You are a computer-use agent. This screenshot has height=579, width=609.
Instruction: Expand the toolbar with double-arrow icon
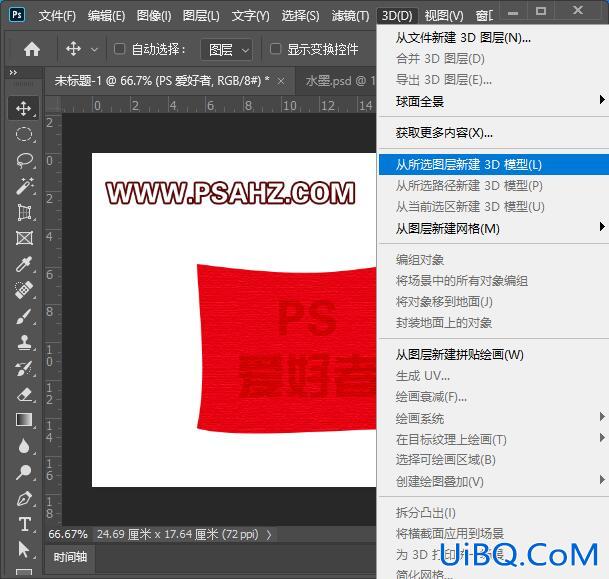click(x=13, y=72)
